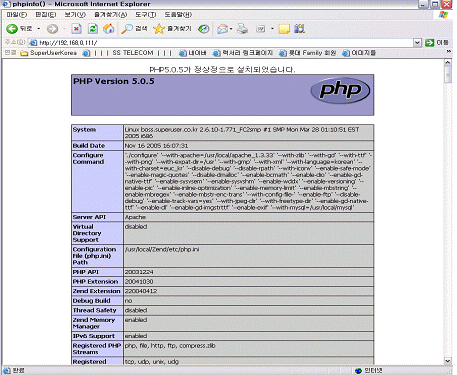Open SuperUserKorea links folder

49,53
